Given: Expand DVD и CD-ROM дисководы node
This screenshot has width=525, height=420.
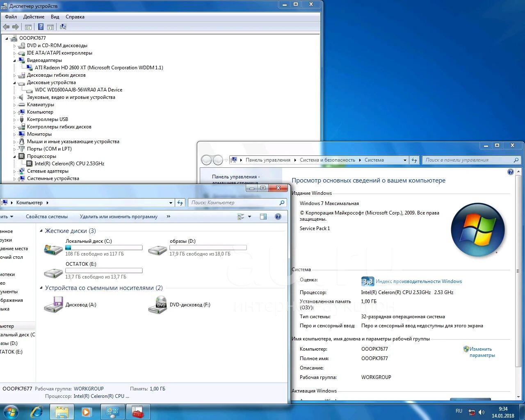Looking at the screenshot, I should click(x=14, y=46).
